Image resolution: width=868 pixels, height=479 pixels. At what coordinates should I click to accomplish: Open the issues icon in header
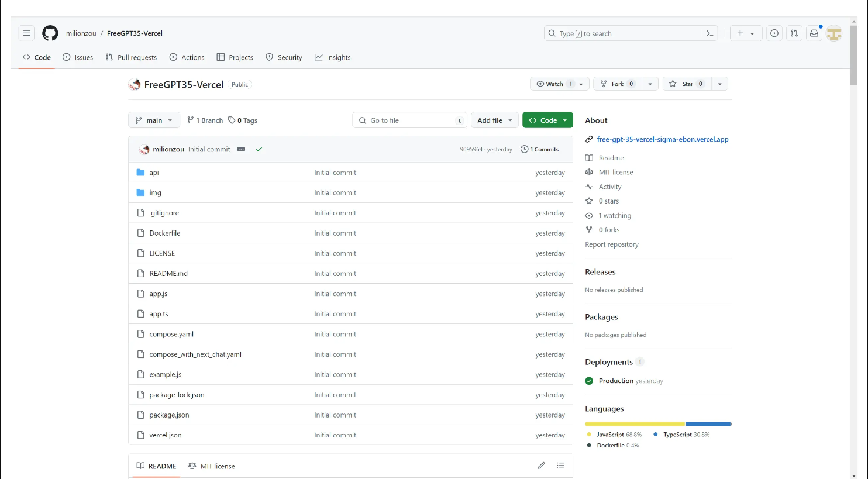(x=774, y=33)
